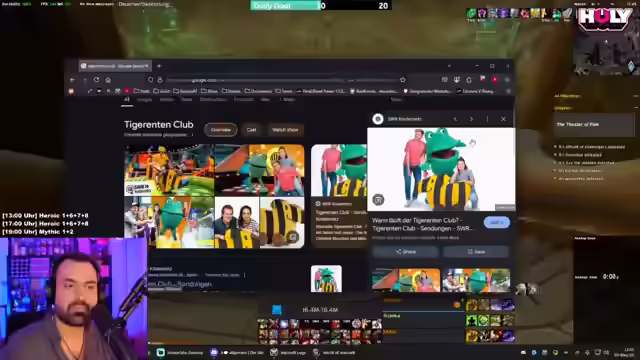Open the image panel three-dot menu
The width and height of the screenshot is (640, 360).
coord(487,119)
